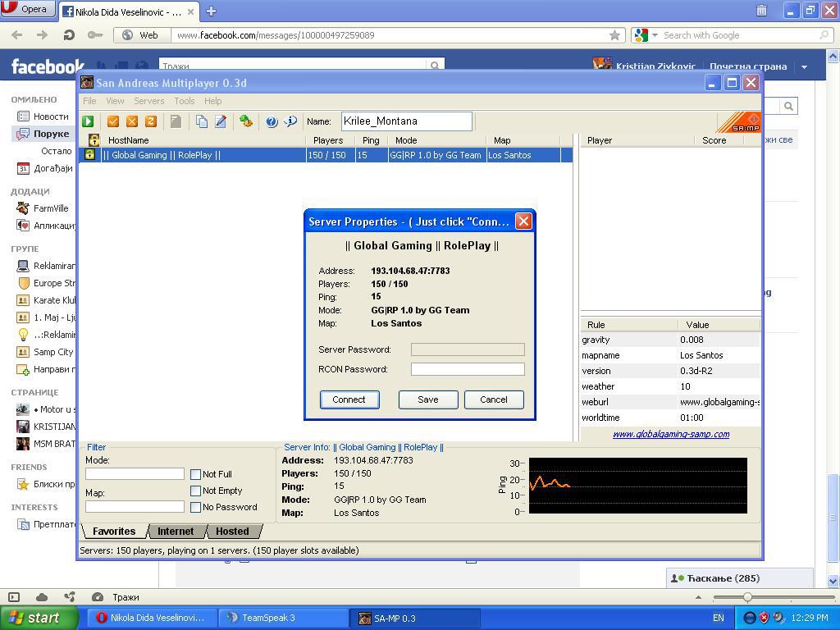Click the padlock column header icon
This screenshot has width=840, height=630.
94,140
